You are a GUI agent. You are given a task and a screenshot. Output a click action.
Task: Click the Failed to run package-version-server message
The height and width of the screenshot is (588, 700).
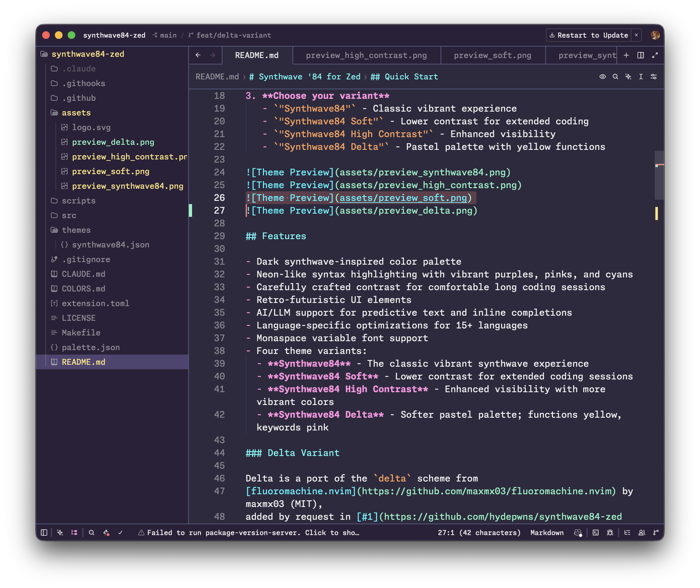pos(249,533)
